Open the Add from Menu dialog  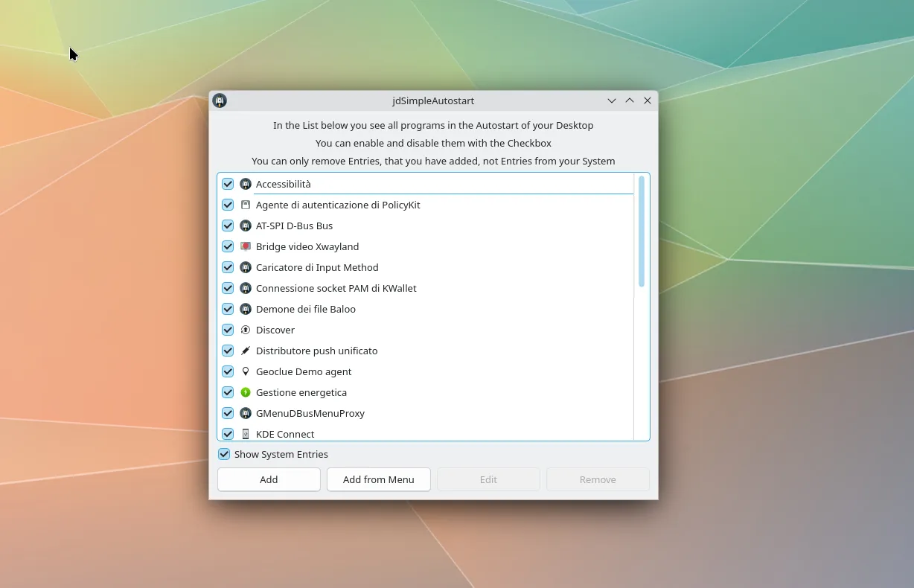tap(378, 479)
